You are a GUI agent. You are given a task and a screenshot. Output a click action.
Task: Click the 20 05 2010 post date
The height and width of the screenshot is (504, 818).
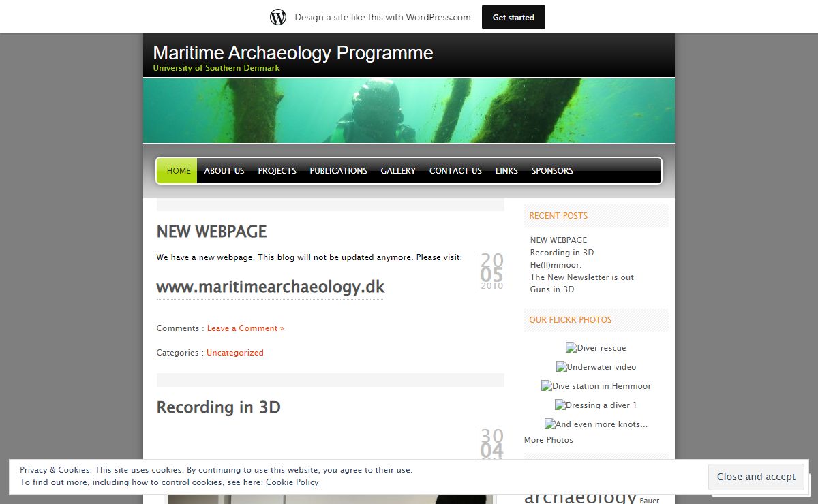(491, 272)
